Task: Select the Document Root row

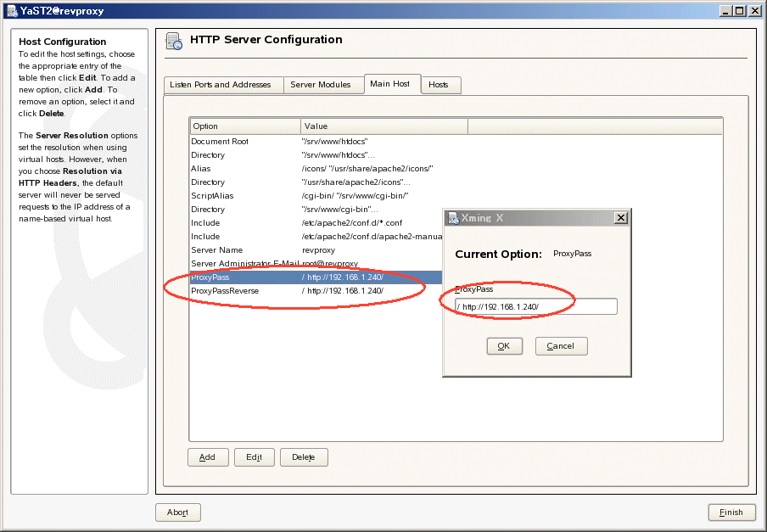Action: tap(456, 142)
